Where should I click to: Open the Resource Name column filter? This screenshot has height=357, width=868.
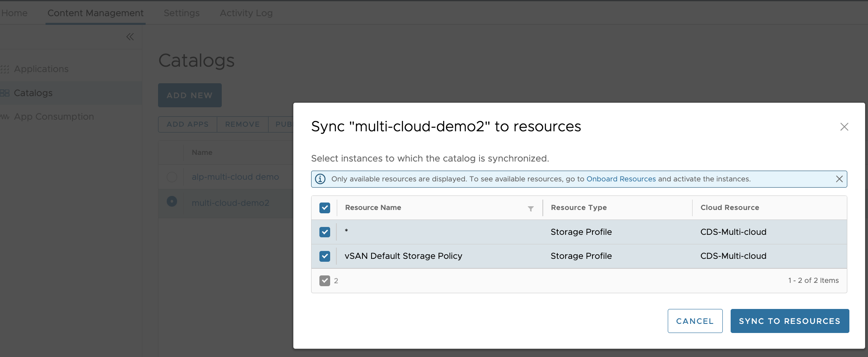tap(530, 208)
